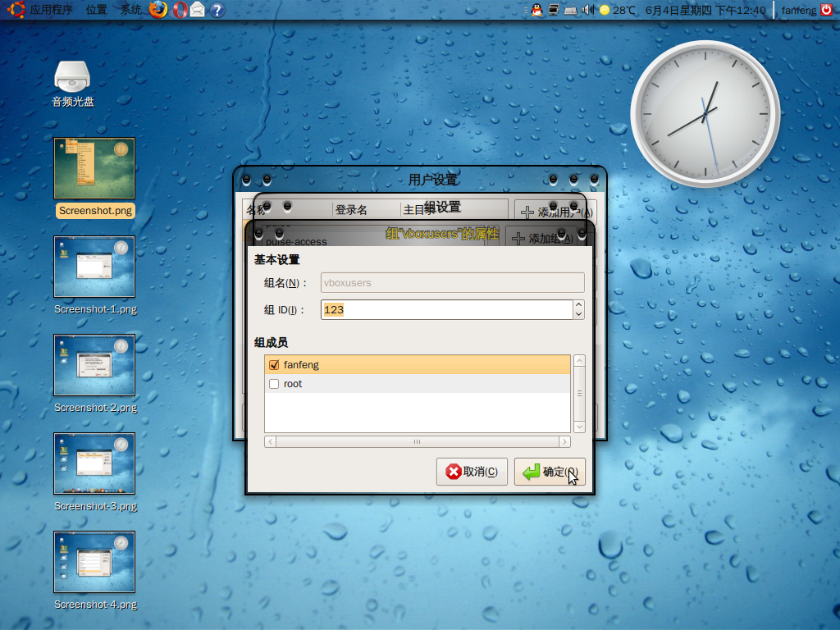Click members list scroll down arrow
Screen dimensions: 840x630
[579, 427]
